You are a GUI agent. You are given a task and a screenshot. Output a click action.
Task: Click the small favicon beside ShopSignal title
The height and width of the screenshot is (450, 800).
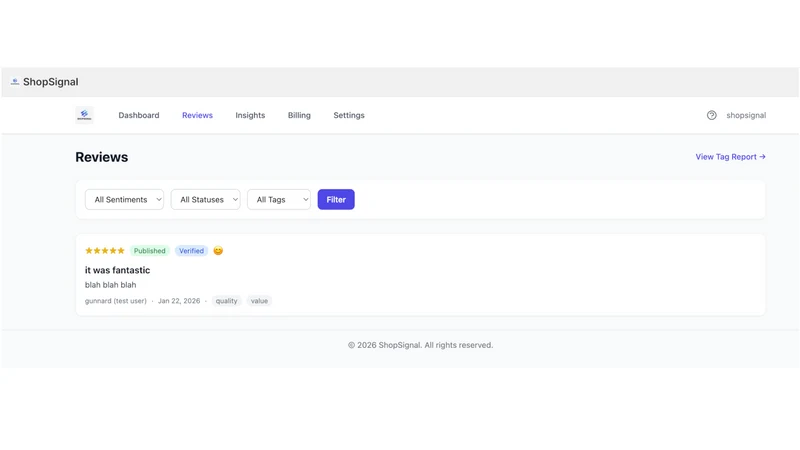click(15, 82)
